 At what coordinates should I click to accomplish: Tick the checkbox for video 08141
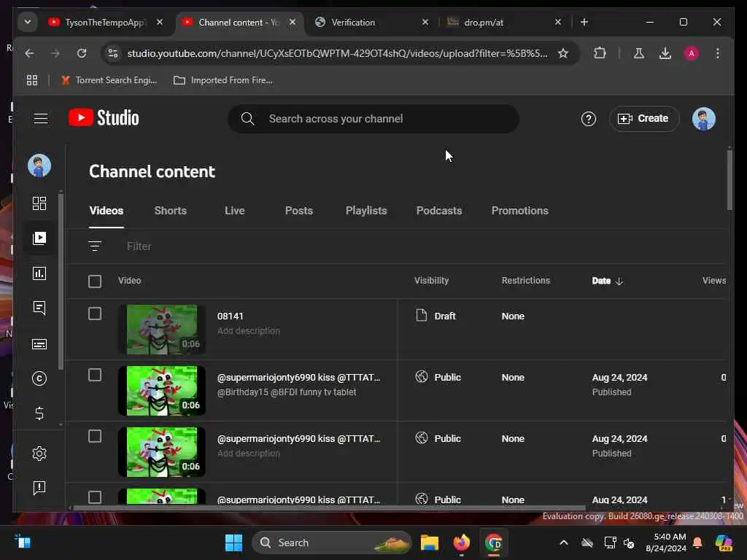pyautogui.click(x=95, y=314)
